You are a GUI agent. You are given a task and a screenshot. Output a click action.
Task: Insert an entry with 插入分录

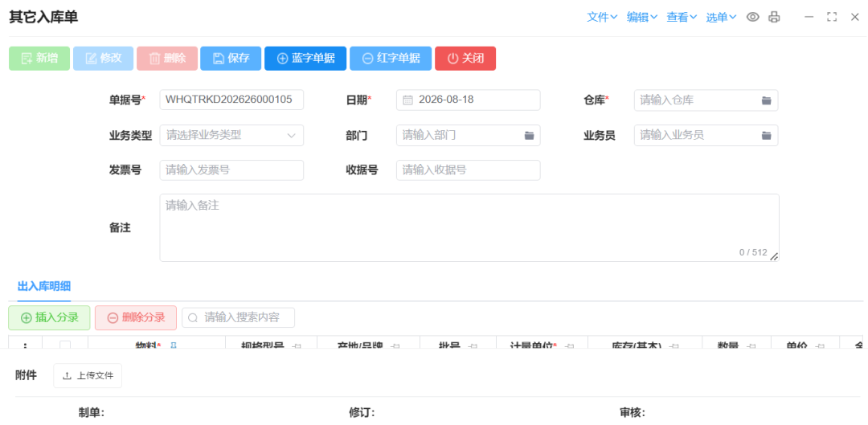49,317
